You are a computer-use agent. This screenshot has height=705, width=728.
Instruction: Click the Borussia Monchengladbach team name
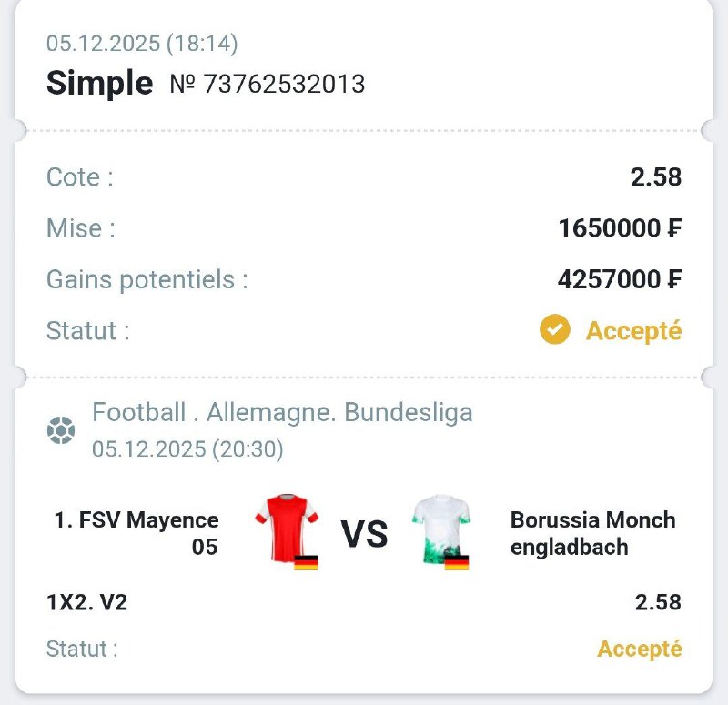(x=592, y=533)
